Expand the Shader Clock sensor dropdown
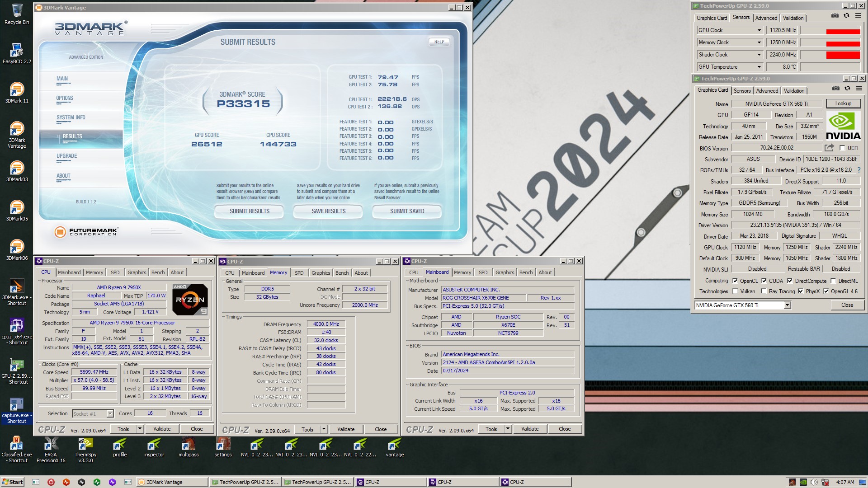This screenshot has width=868, height=488. 759,55
